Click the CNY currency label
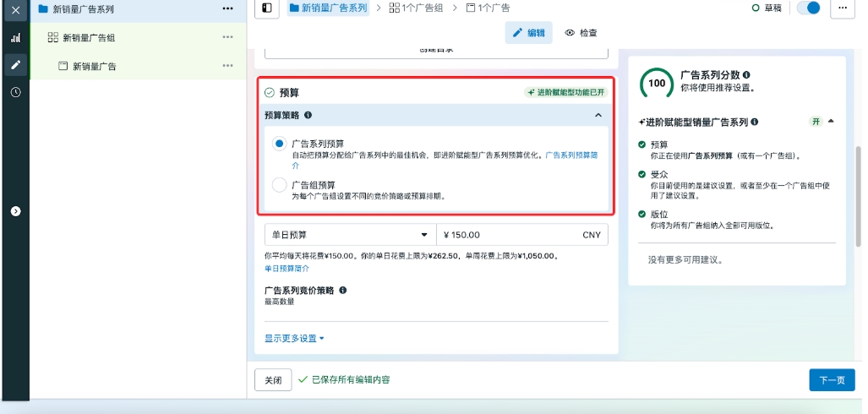 592,235
